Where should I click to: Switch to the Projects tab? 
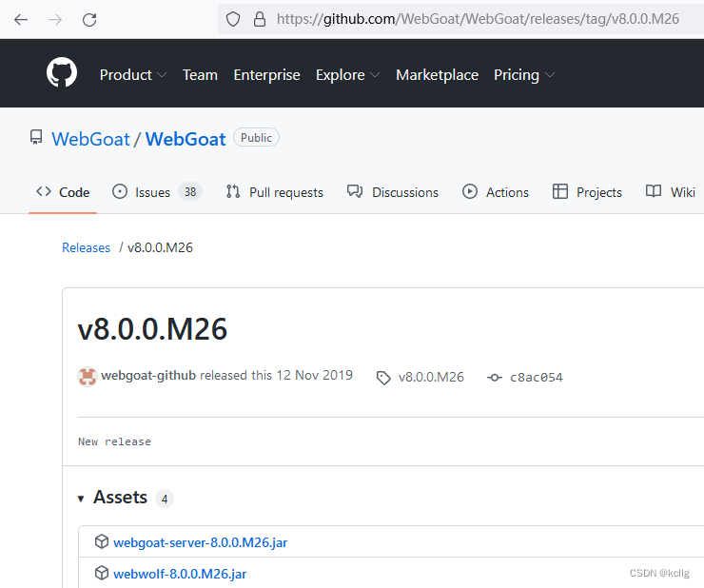[x=587, y=192]
